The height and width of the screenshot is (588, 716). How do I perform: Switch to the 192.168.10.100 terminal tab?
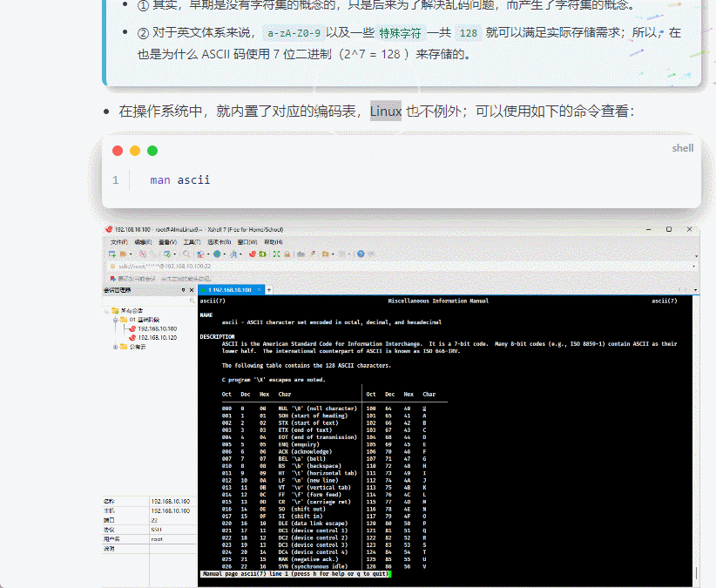tap(231, 289)
